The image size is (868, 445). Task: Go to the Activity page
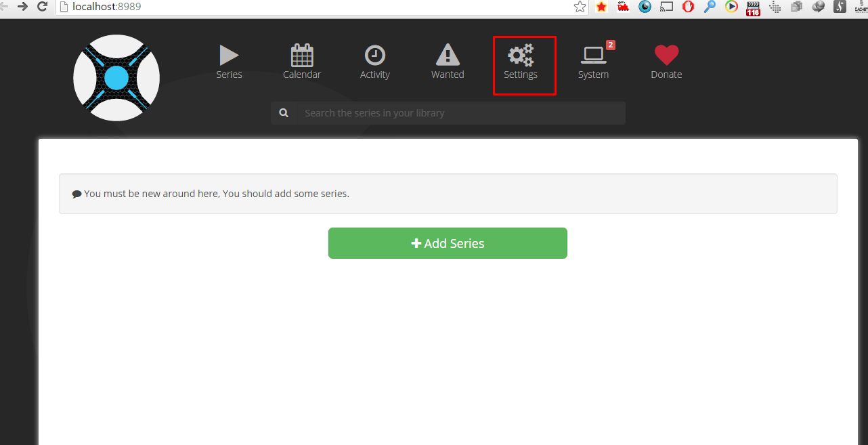point(374,62)
